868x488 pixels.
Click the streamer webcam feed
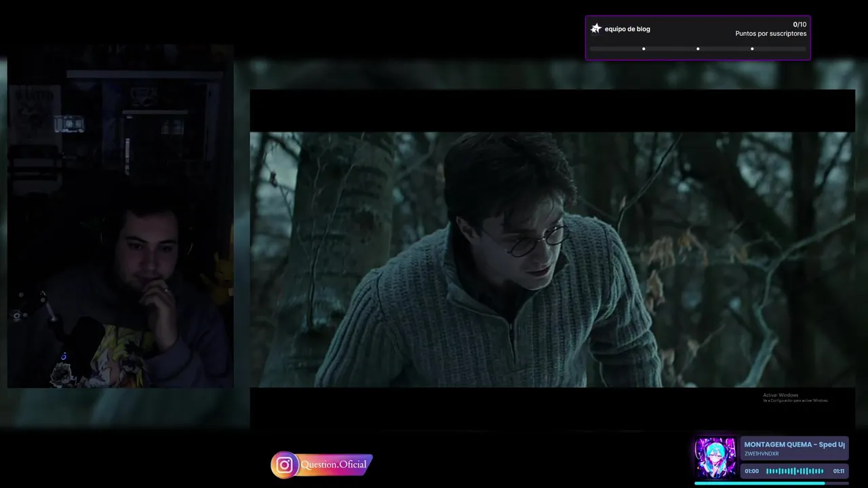121,217
